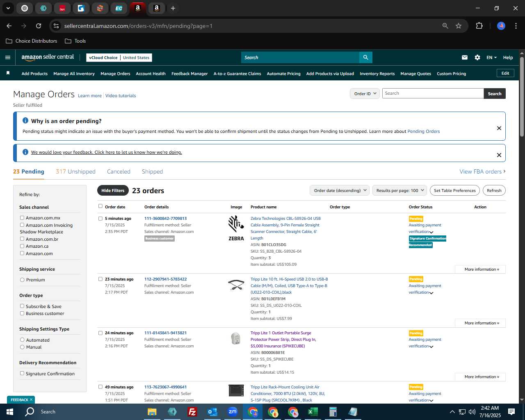The width and height of the screenshot is (525, 420).
Task: Click the browser zoom magnifier icon
Action: pos(445,26)
